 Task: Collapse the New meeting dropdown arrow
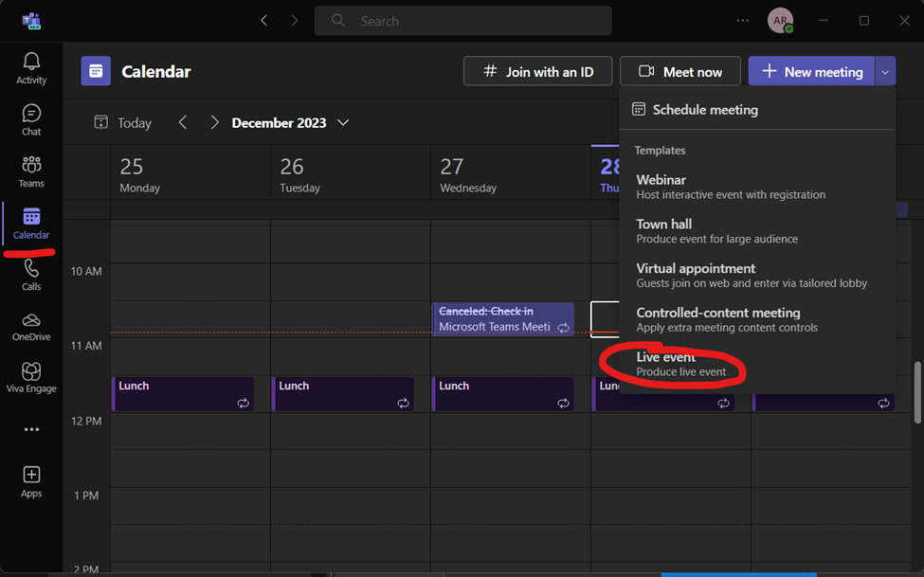(885, 71)
